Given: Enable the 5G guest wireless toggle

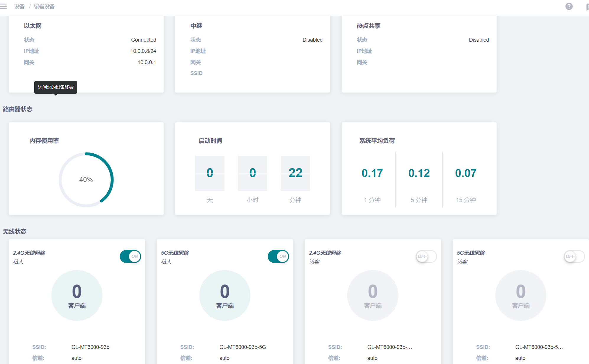Looking at the screenshot, I should [x=574, y=256].
